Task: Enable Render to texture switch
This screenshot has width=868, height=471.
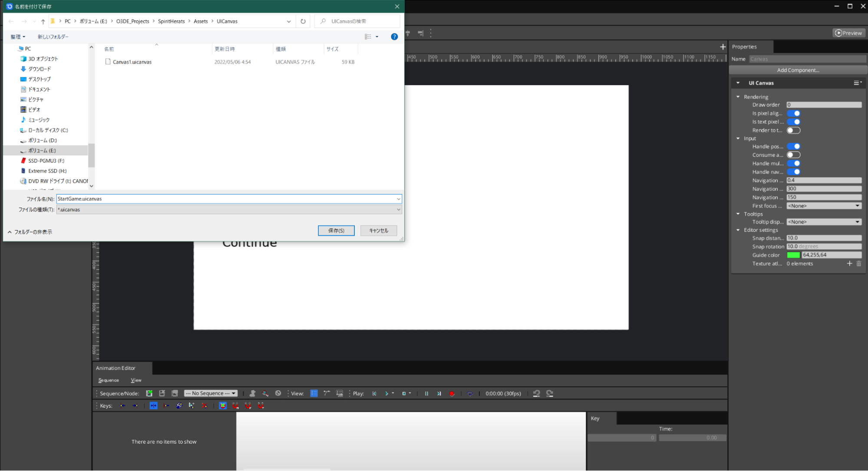Action: 793,130
